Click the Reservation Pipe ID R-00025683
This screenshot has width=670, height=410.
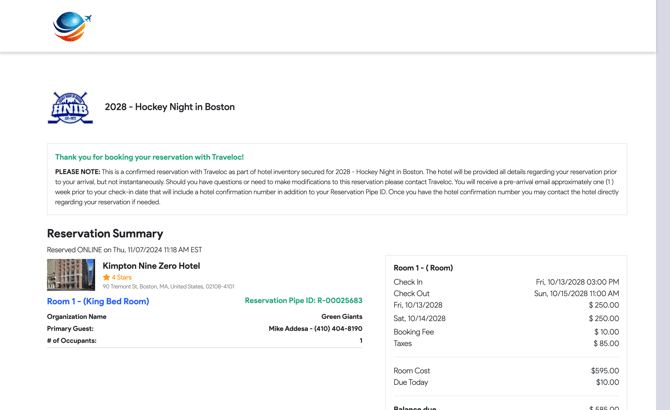(x=303, y=301)
